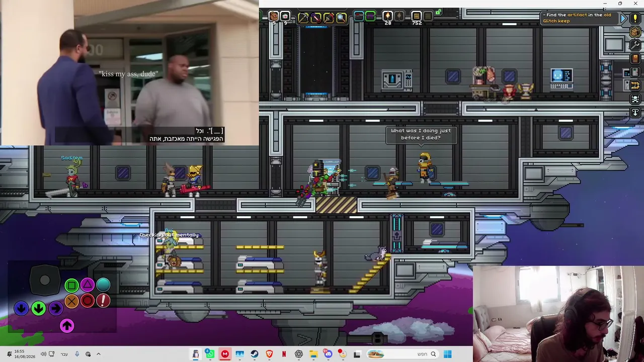
Task: Click the ship's SAIL computer terminal
Action: click(x=561, y=79)
